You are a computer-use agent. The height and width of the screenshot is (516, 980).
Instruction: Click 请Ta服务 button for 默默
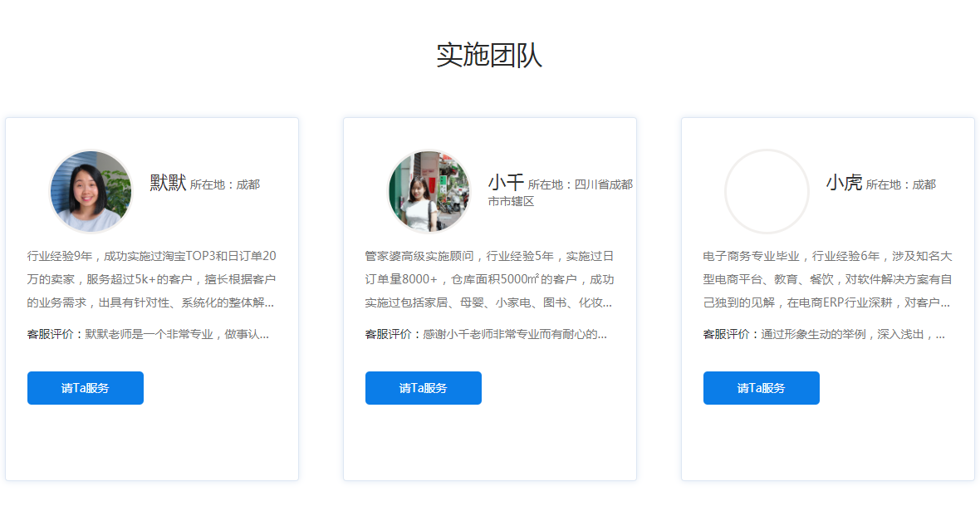[x=85, y=388]
